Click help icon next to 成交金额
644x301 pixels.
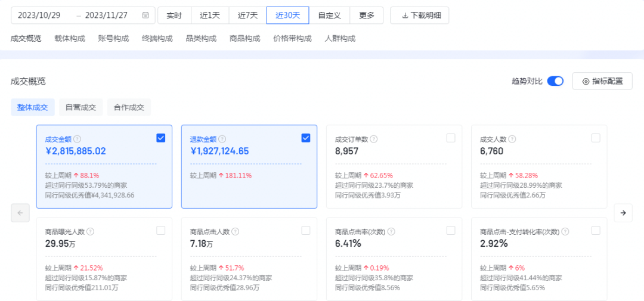pyautogui.click(x=78, y=139)
